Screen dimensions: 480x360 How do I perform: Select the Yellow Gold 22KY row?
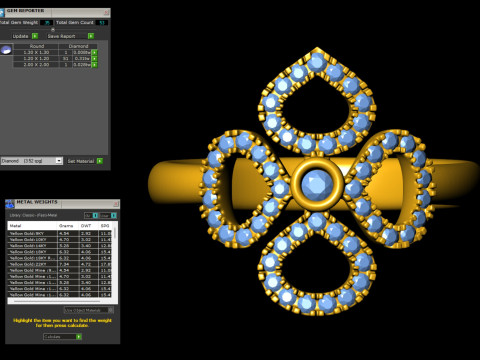60,264
